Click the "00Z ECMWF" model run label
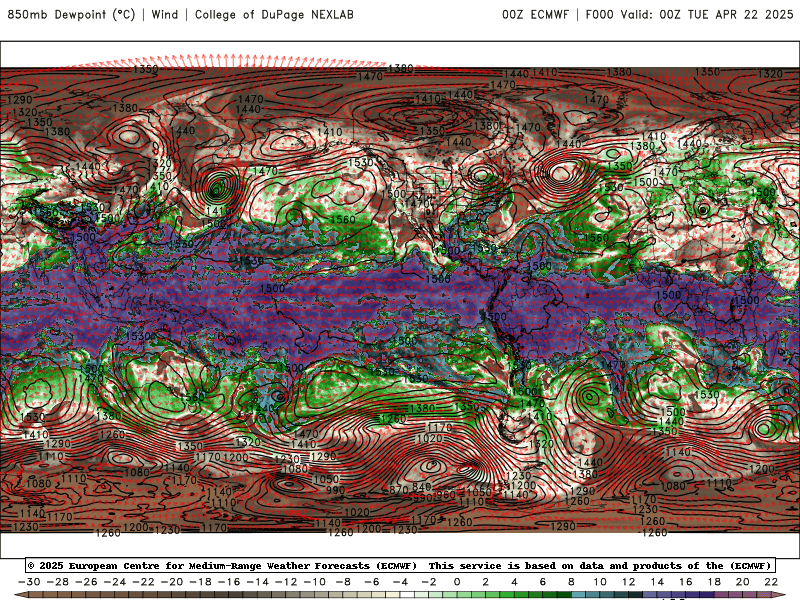The width and height of the screenshot is (800, 600). point(535,14)
